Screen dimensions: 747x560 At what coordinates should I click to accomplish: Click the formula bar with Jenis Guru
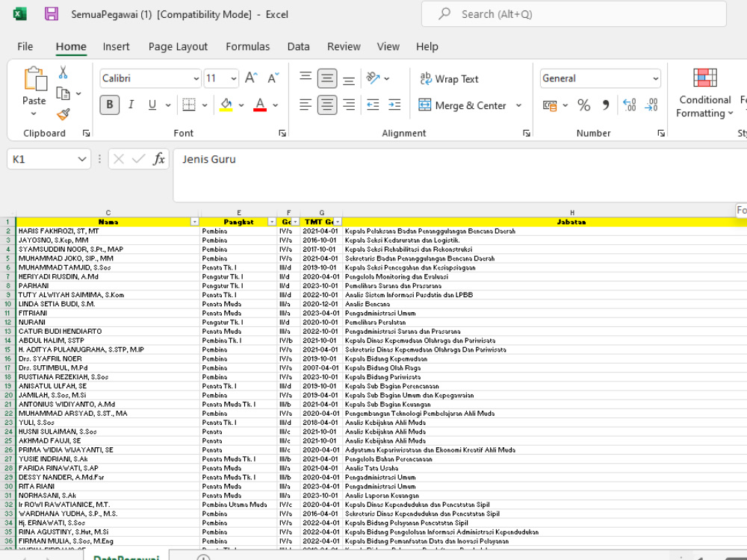tap(459, 175)
